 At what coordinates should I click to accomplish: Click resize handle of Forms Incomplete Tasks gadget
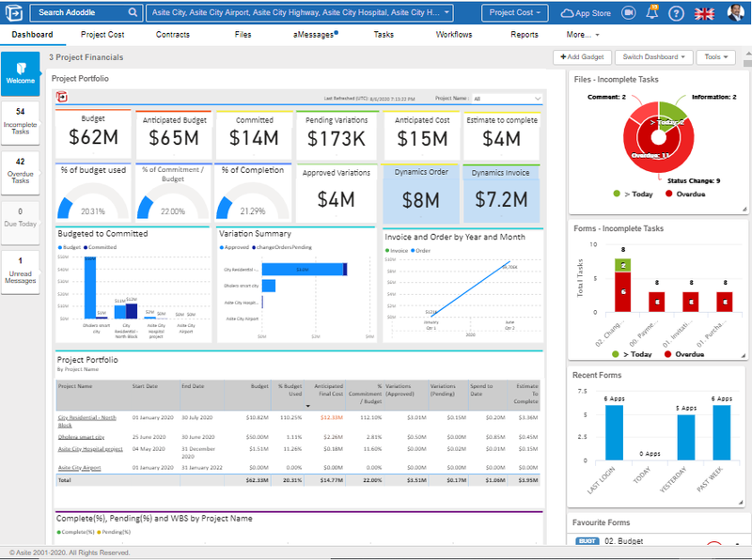tap(744, 355)
